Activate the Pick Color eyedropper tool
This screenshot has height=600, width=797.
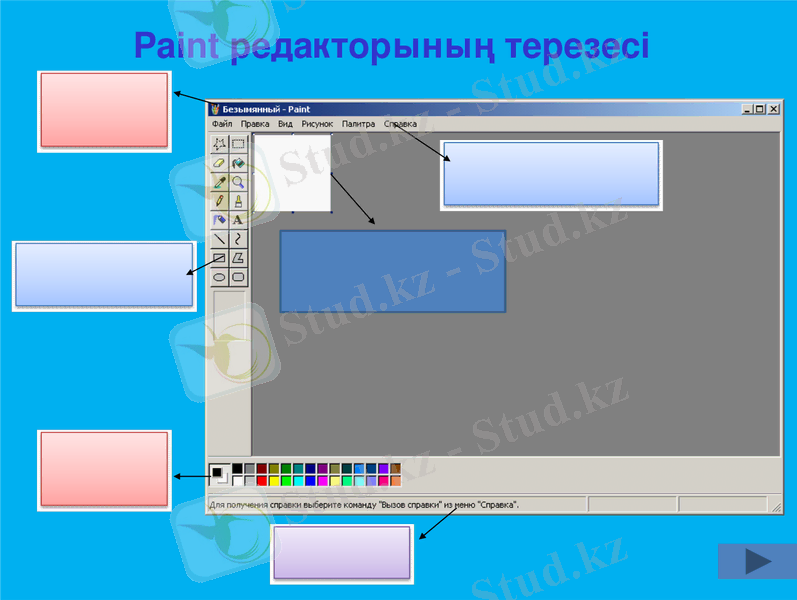220,182
